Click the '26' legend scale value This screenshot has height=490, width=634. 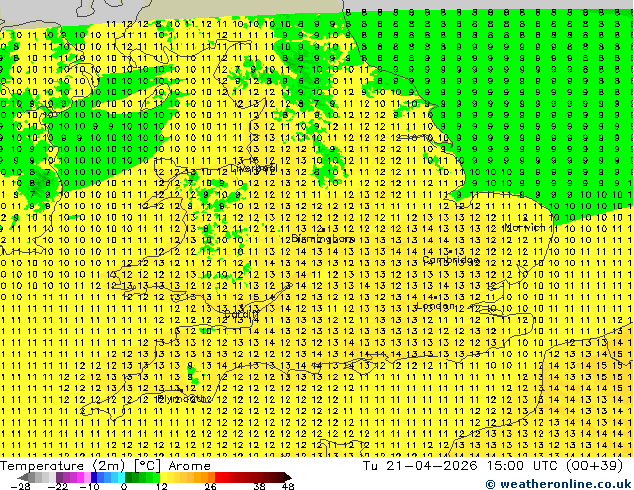pyautogui.click(x=210, y=486)
